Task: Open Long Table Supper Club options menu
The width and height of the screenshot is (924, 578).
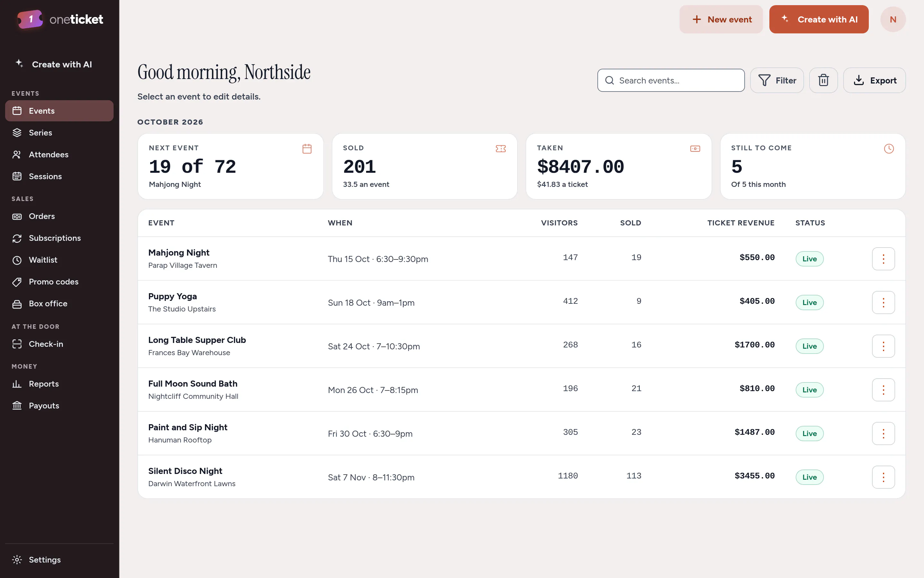Action: pyautogui.click(x=883, y=346)
